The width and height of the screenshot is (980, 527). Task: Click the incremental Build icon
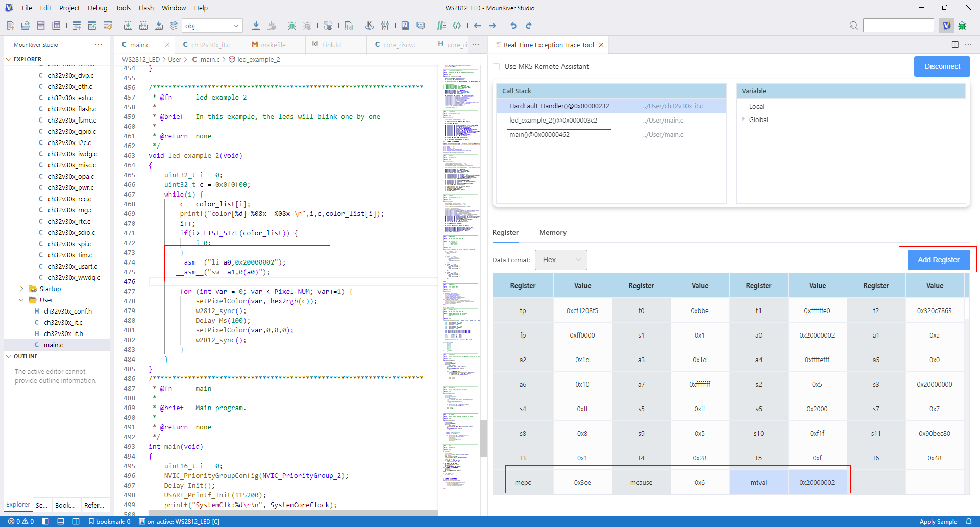tap(128, 26)
